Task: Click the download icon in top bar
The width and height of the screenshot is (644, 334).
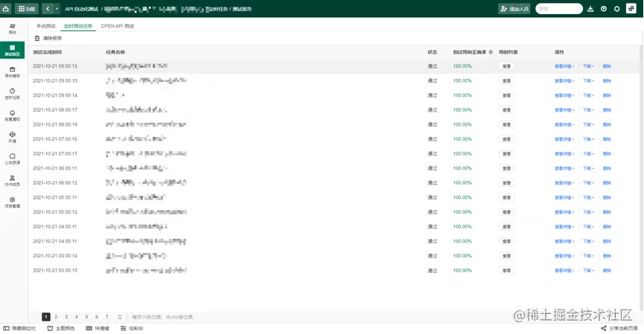Action: (590, 9)
